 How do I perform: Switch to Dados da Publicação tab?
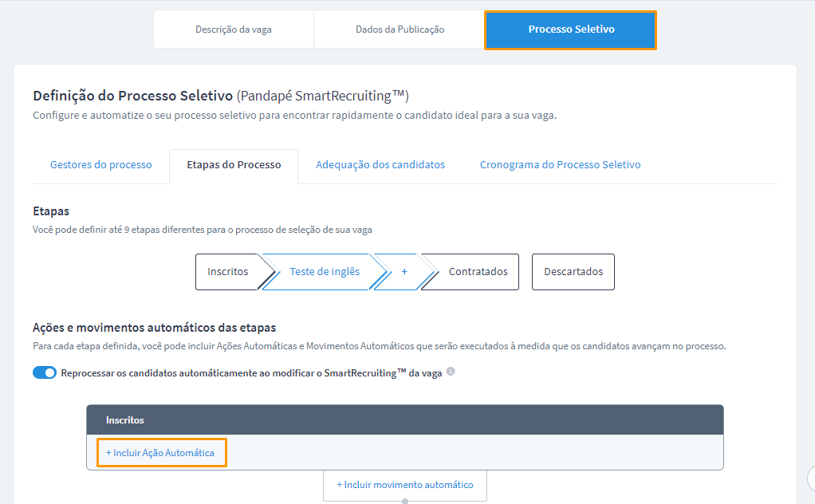400,30
